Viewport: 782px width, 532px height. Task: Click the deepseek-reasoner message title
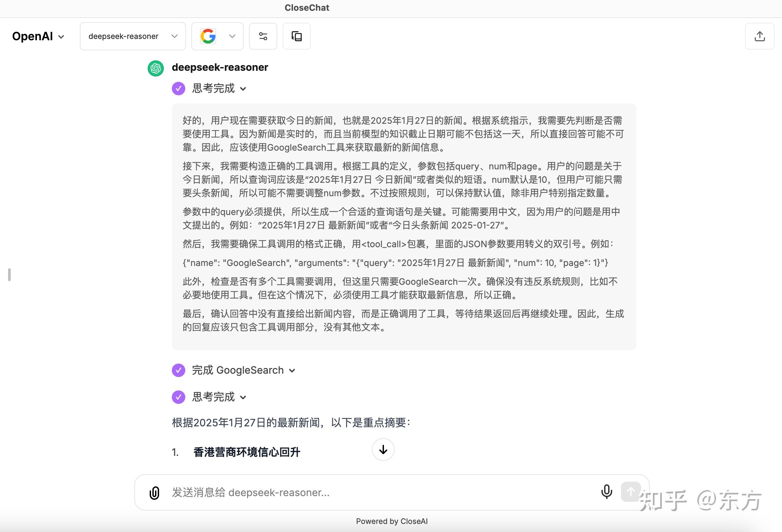220,67
